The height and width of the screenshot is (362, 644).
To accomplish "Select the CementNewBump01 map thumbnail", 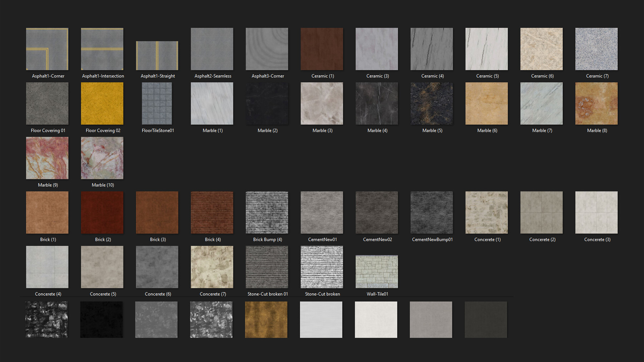I will coord(432,213).
